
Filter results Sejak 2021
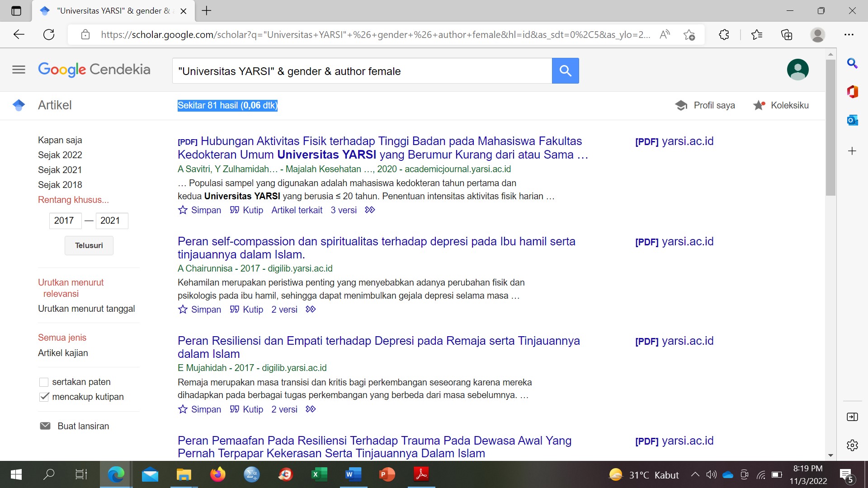(60, 170)
